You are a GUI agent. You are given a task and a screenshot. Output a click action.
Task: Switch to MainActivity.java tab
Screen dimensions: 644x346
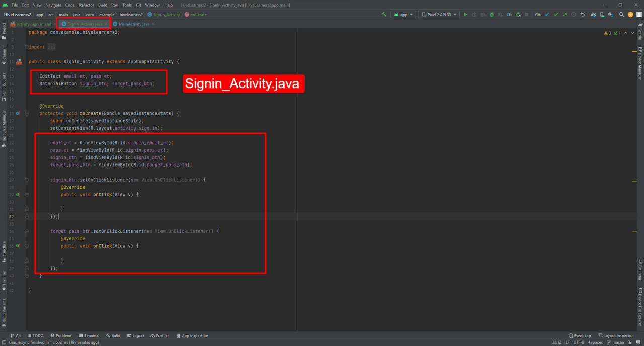[134, 24]
